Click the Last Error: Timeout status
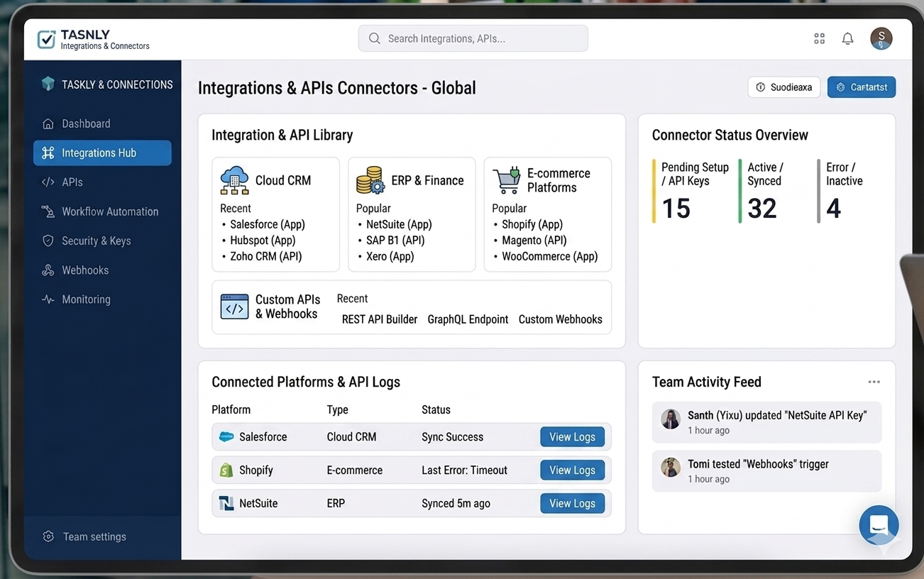924x579 pixels. click(x=464, y=470)
